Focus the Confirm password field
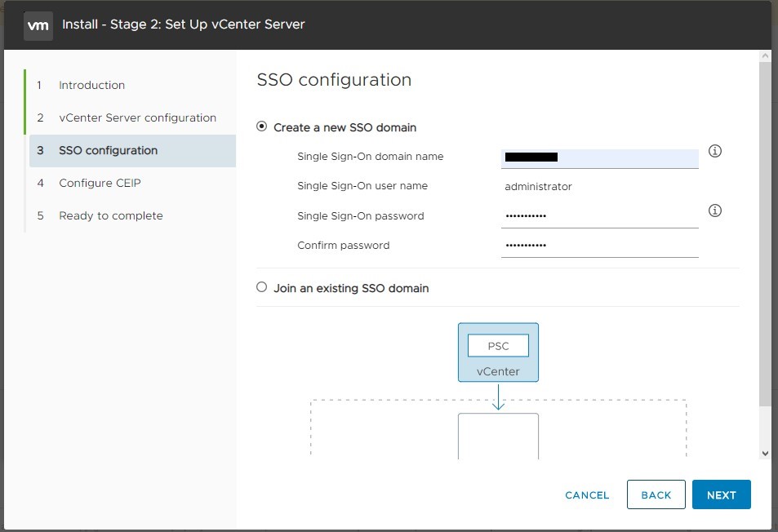 600,246
